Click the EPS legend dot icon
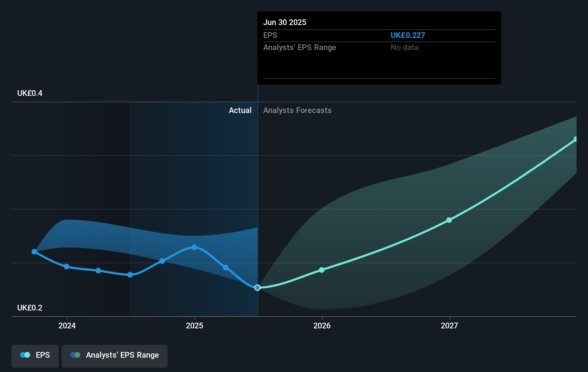Viewport: 588px width, 372px height. pos(25,355)
